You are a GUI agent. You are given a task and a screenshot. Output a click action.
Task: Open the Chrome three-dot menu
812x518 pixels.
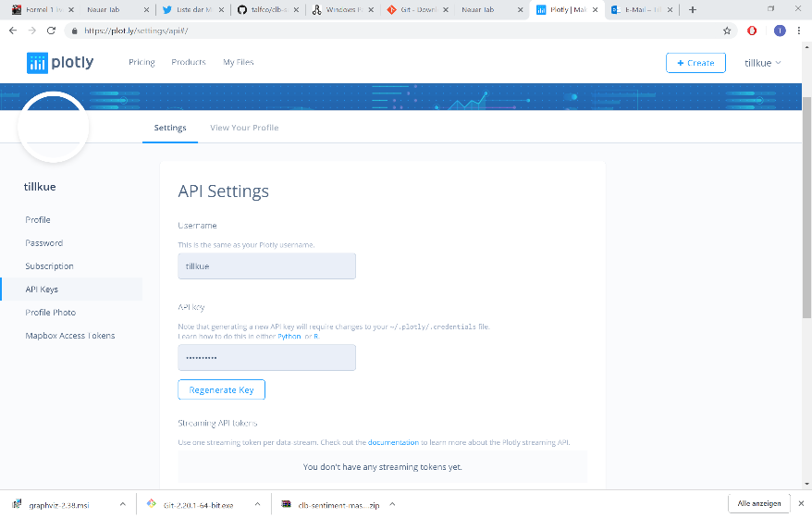pyautogui.click(x=800, y=30)
